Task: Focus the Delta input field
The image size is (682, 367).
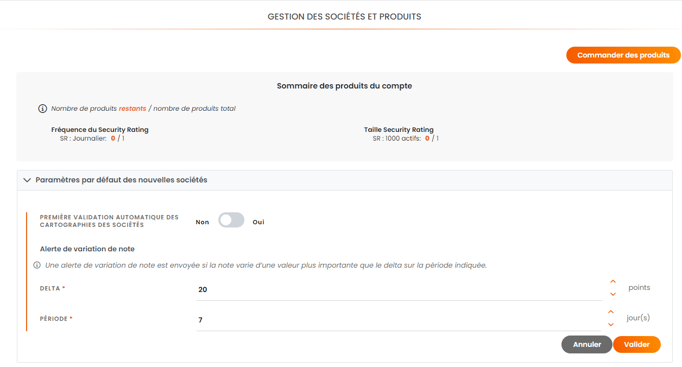Action: (399, 290)
